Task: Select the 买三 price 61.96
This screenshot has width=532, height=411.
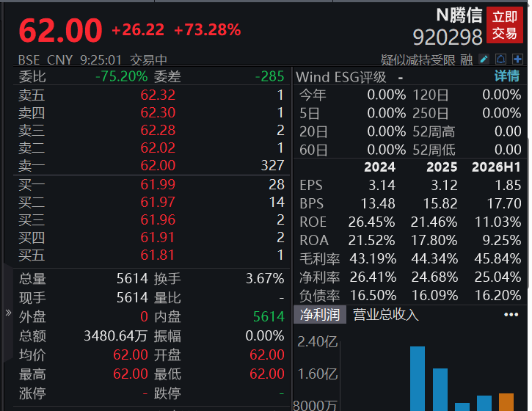Action: [158, 220]
